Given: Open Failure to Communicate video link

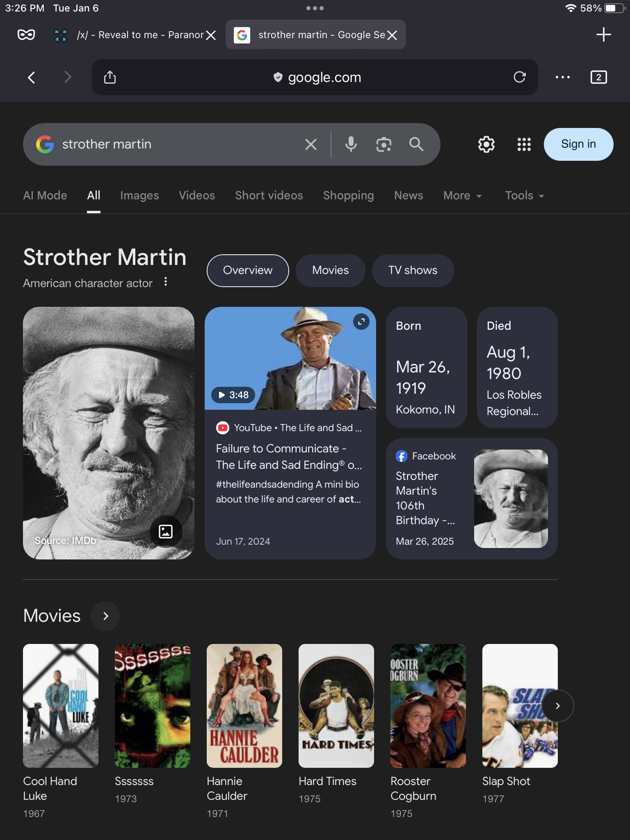Looking at the screenshot, I should click(289, 457).
